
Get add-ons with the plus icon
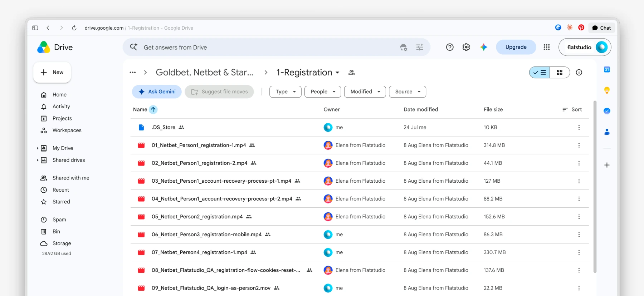(607, 165)
